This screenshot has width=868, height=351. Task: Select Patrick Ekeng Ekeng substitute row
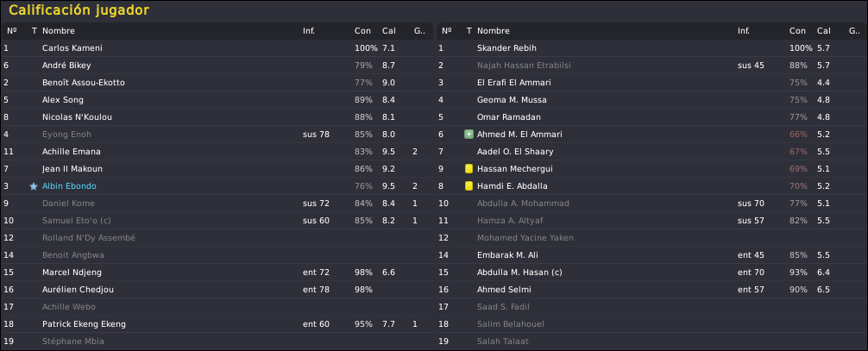pyautogui.click(x=217, y=324)
